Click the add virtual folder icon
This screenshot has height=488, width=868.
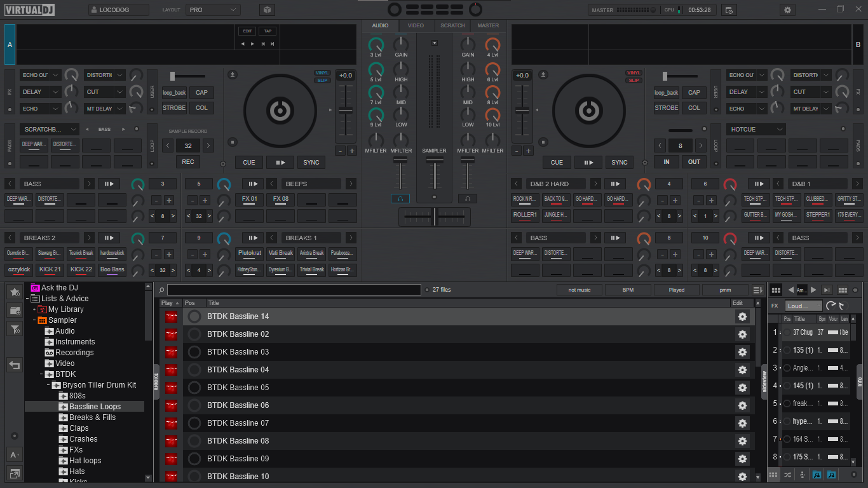click(x=15, y=310)
